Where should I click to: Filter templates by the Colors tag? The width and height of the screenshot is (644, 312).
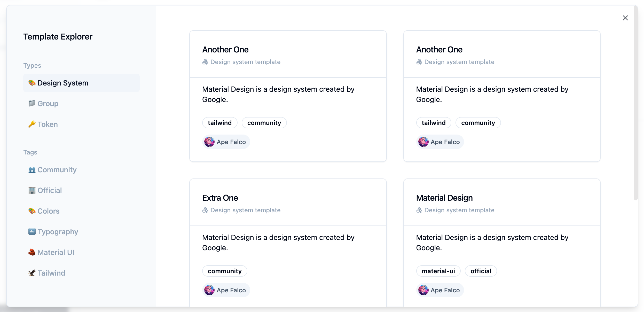pyautogui.click(x=49, y=211)
